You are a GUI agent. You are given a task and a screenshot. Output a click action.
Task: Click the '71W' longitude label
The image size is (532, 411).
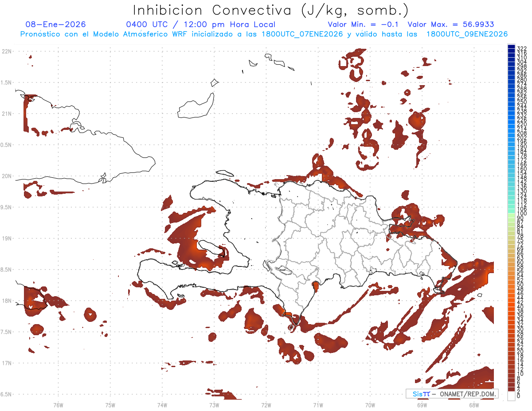click(x=318, y=405)
